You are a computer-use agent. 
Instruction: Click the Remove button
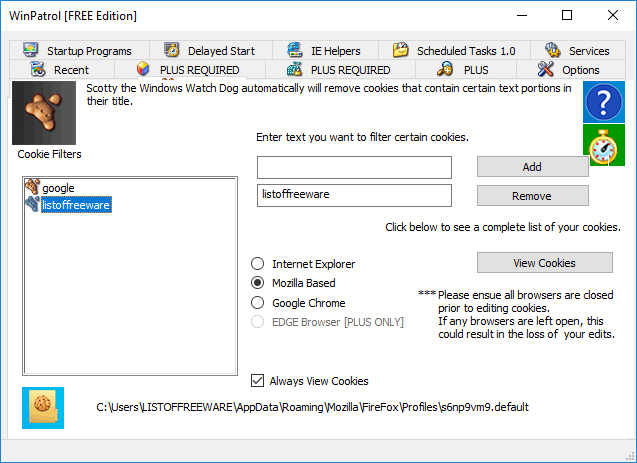(x=533, y=196)
